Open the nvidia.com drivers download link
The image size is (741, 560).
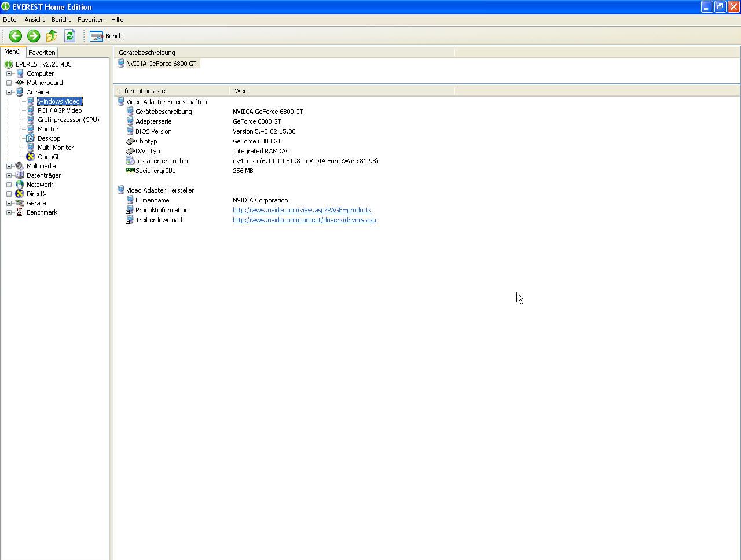tap(305, 220)
